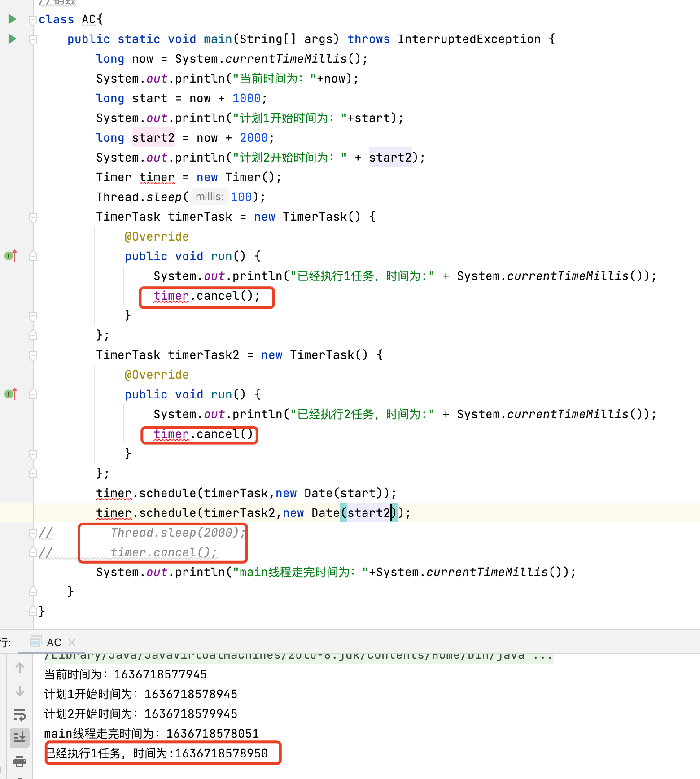700x779 pixels.
Task: Click run gutter icon beside main method
Action: 12,39
